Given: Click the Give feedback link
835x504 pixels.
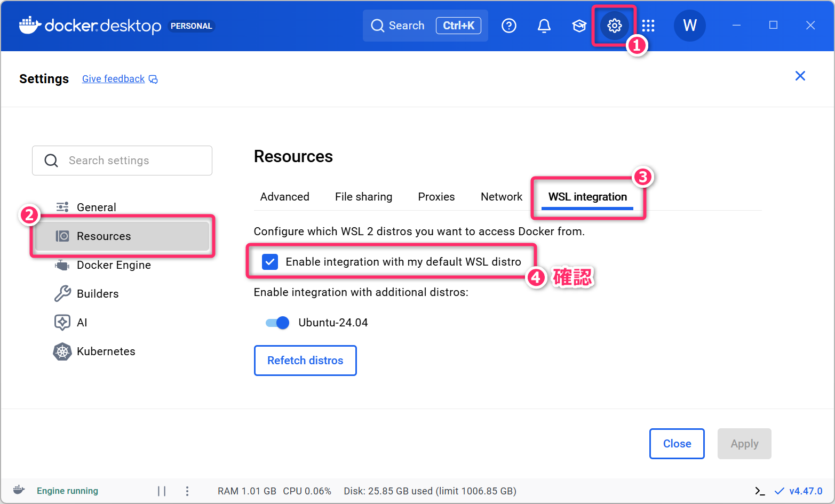Looking at the screenshot, I should 114,79.
